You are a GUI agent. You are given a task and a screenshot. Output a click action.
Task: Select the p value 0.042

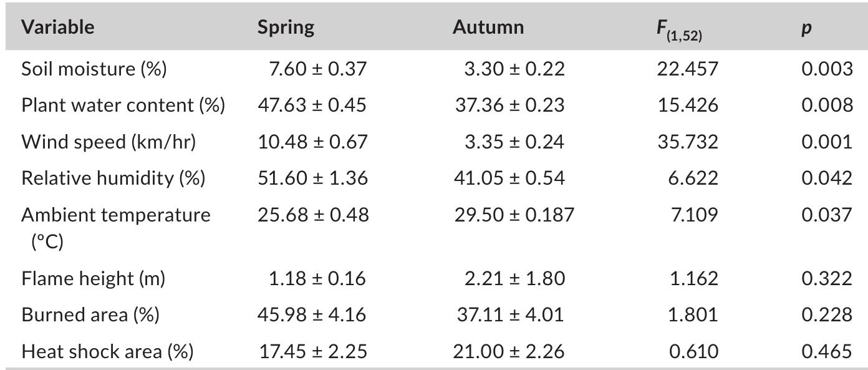[827, 178]
